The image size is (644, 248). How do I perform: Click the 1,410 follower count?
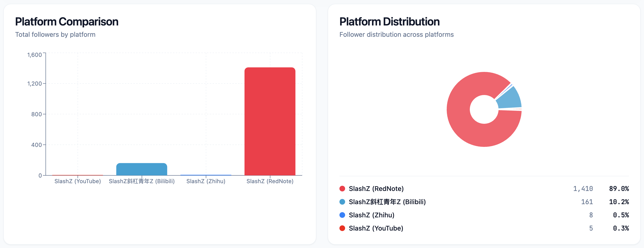pyautogui.click(x=583, y=189)
